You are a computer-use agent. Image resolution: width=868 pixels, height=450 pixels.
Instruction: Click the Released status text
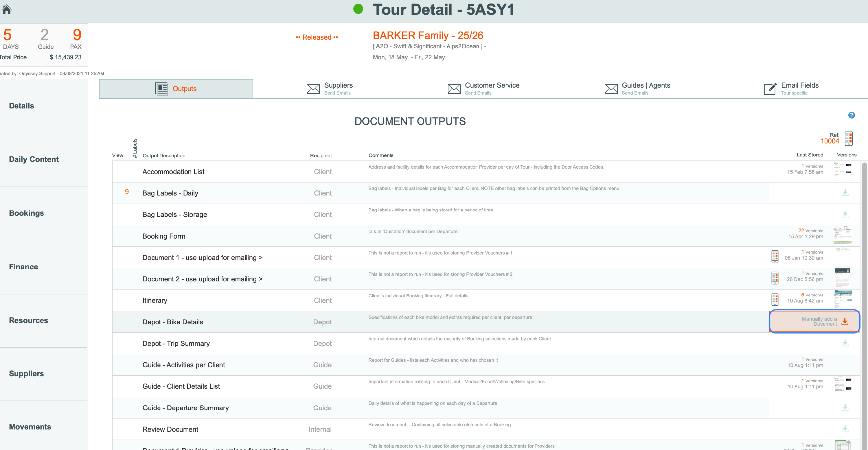tap(317, 37)
